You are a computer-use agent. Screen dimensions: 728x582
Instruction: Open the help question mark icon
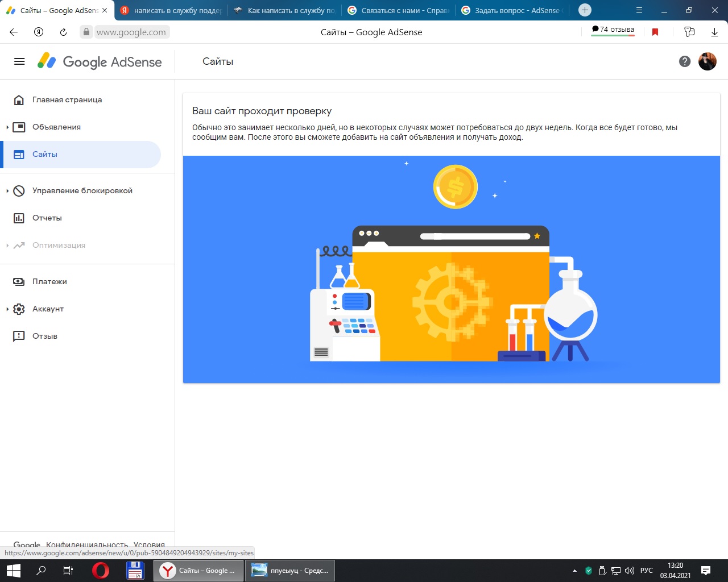click(685, 61)
